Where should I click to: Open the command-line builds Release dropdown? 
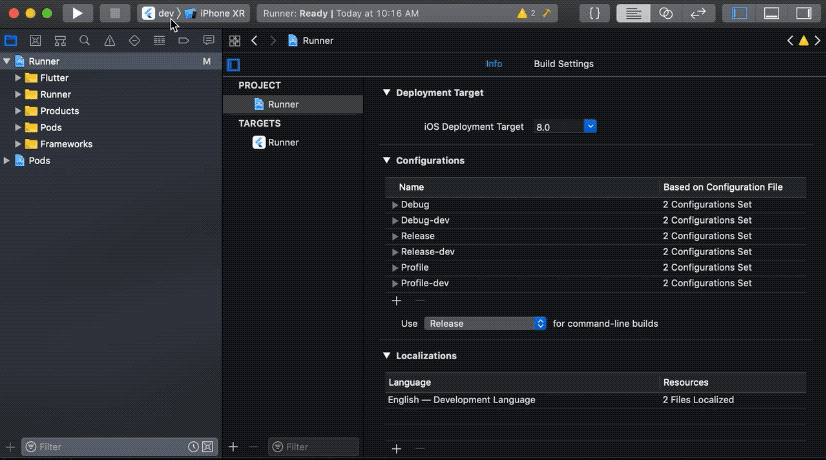485,324
